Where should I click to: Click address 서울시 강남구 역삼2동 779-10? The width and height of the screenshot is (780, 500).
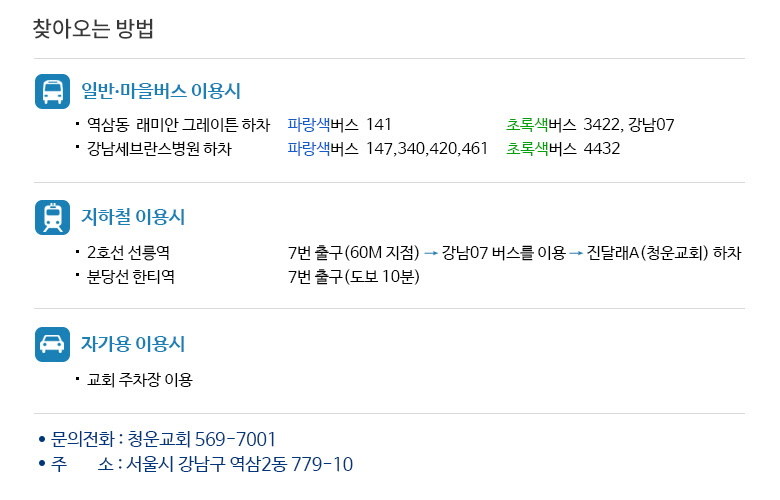[240, 464]
